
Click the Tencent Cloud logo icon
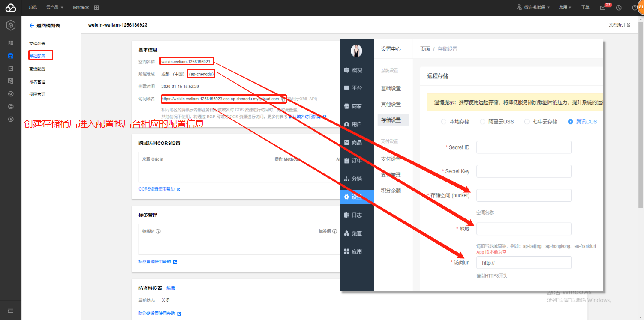point(11,8)
